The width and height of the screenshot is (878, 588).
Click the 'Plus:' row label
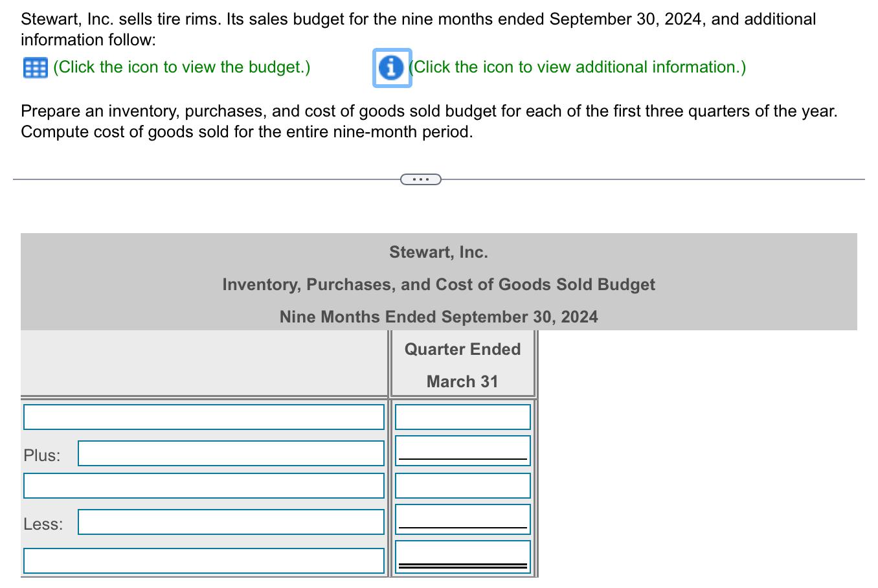pyautogui.click(x=42, y=455)
